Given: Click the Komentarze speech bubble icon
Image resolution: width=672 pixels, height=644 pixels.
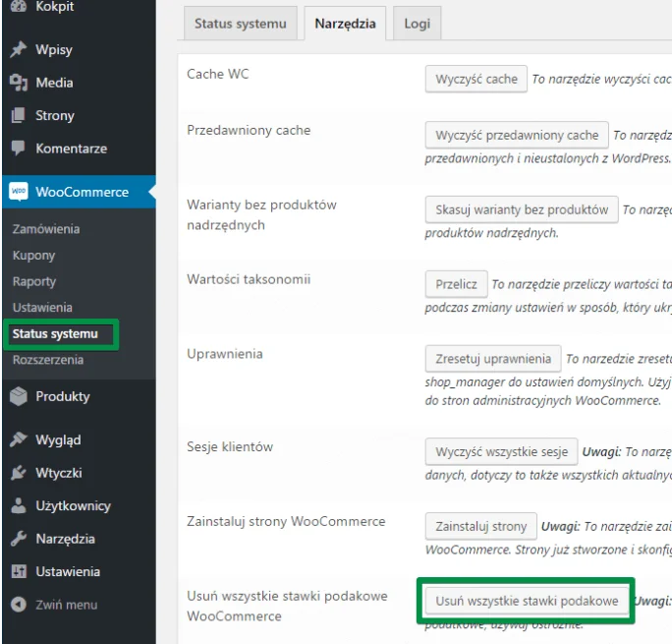Looking at the screenshot, I should point(19,147).
